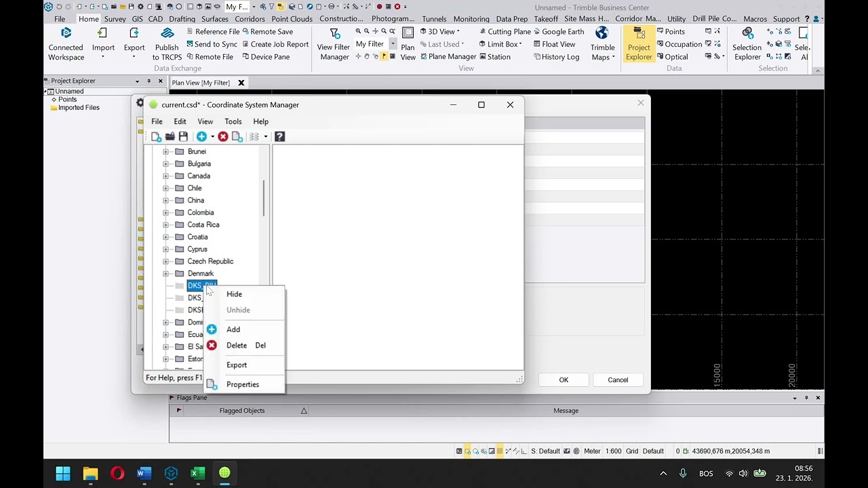The width and height of the screenshot is (868, 488).
Task: Toggle Float View in the ribbon
Action: pyautogui.click(x=553, y=44)
